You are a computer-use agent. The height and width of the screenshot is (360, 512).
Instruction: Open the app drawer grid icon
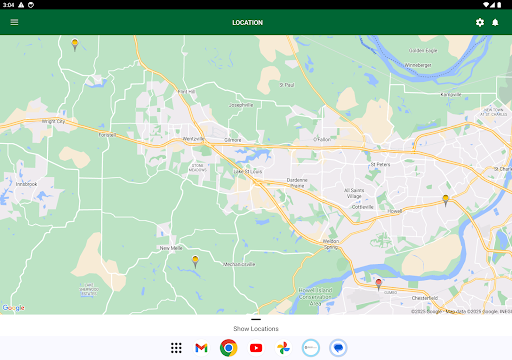[x=176, y=348]
